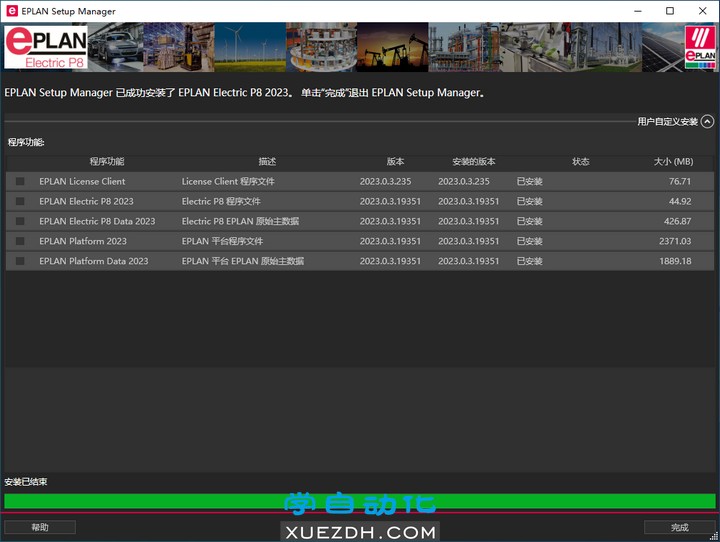720x542 pixels.
Task: Click the 安装已结束 status text
Action: [x=26, y=482]
